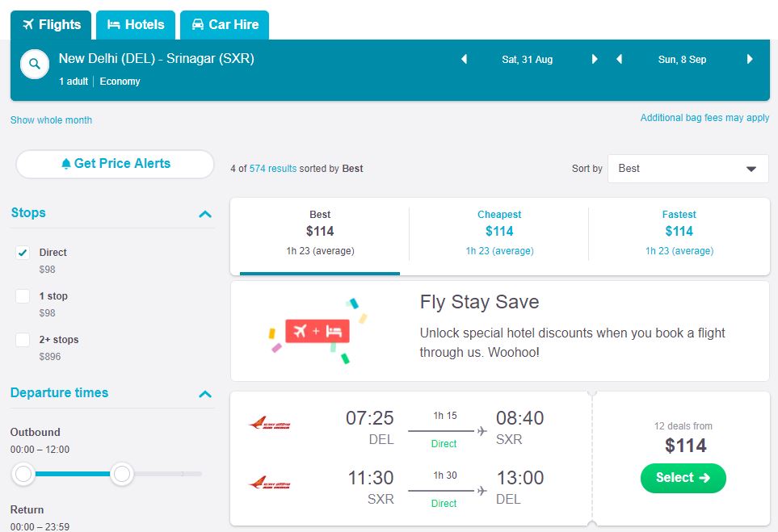Collapse the Departure times section
This screenshot has width=778, height=532.
click(205, 394)
